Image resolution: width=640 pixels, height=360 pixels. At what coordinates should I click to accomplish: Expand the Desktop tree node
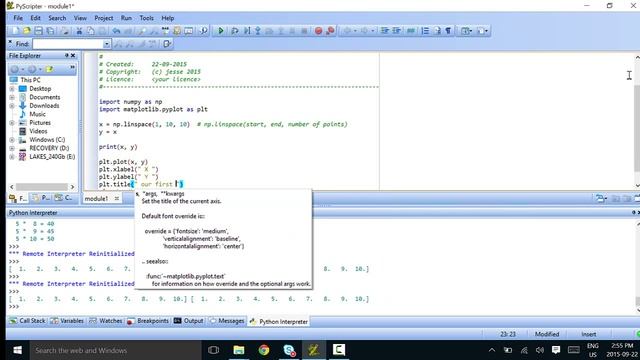point(12,89)
